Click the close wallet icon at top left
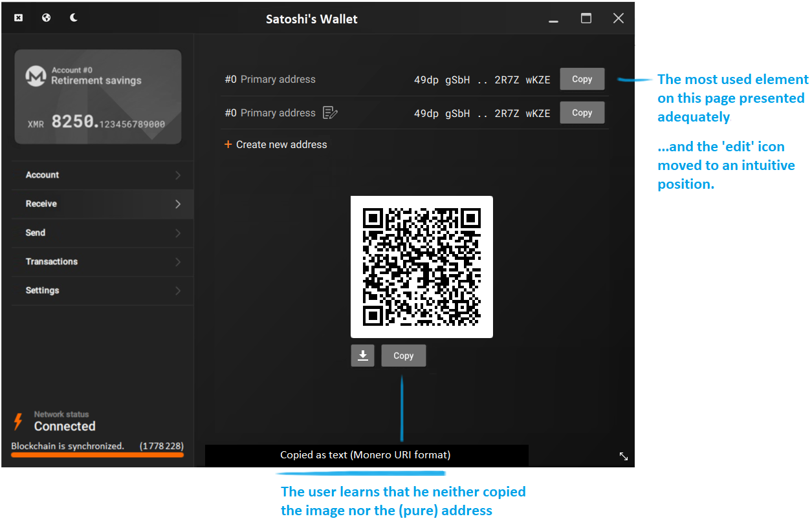This screenshot has height=521, width=812. [x=19, y=18]
